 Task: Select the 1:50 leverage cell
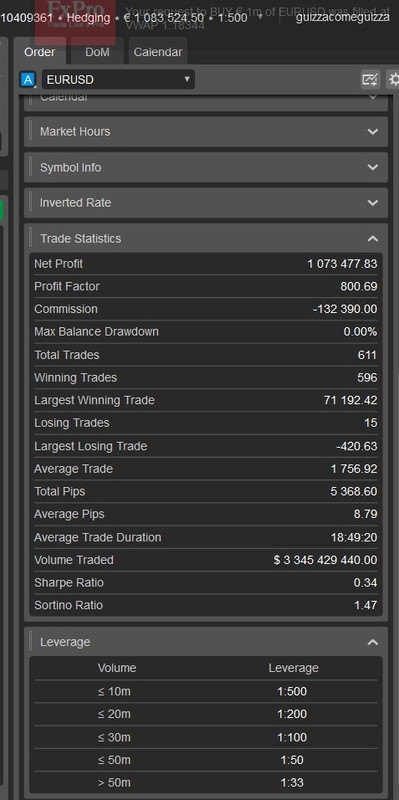[x=292, y=760]
